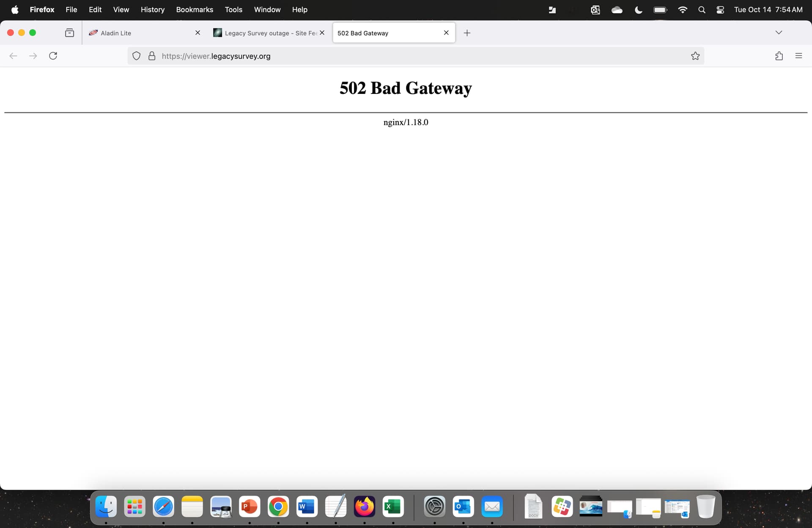Open the Tools menu in menu bar
The image size is (812, 528).
click(x=233, y=9)
